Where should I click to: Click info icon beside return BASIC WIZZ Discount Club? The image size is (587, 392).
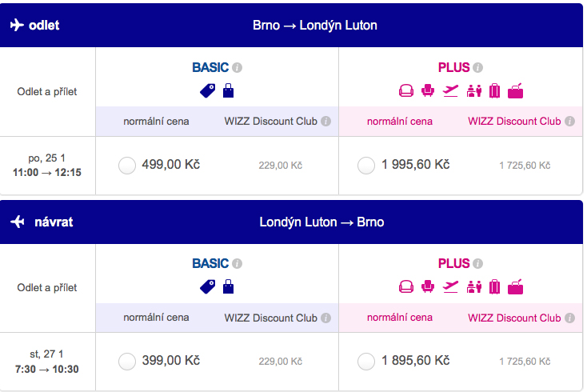(x=326, y=318)
